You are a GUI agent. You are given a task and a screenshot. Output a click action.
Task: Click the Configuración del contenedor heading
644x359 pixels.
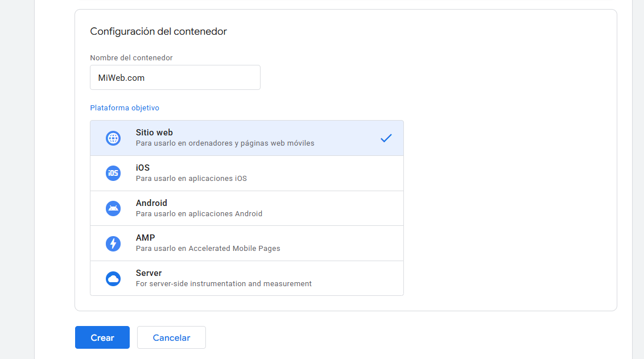(x=158, y=31)
